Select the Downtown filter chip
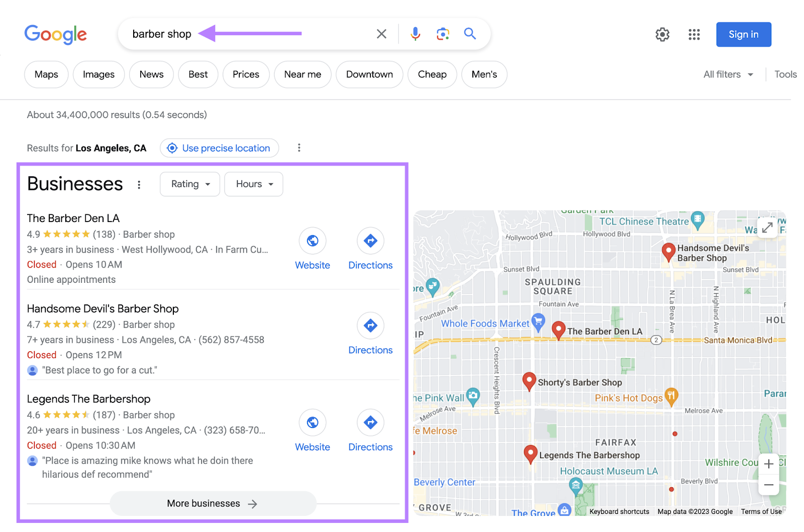804x532 pixels. pos(369,74)
